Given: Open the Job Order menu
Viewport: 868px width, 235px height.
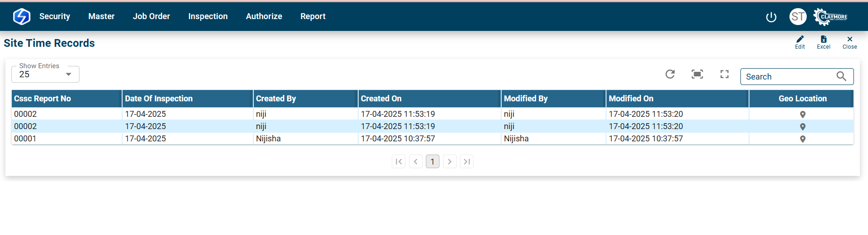Looking at the screenshot, I should tap(151, 16).
